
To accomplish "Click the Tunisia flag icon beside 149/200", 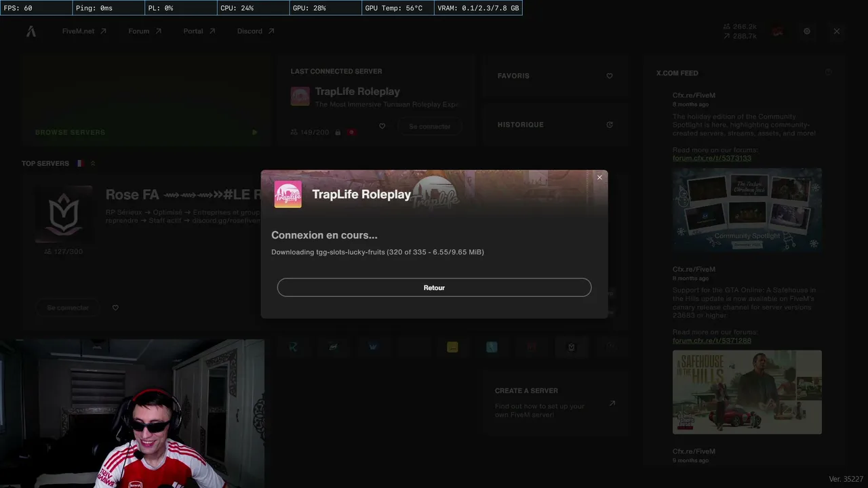I will click(x=351, y=132).
